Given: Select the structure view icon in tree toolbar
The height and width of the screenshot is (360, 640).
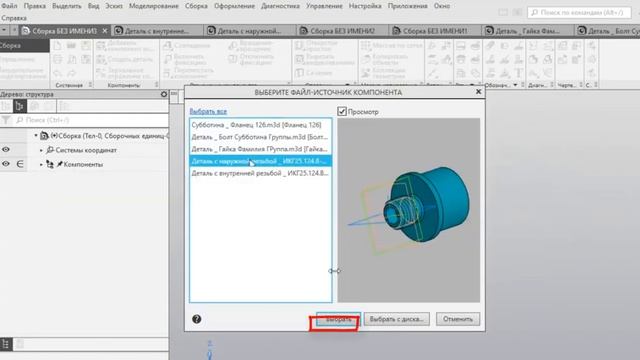Looking at the screenshot, I should coord(19,107).
